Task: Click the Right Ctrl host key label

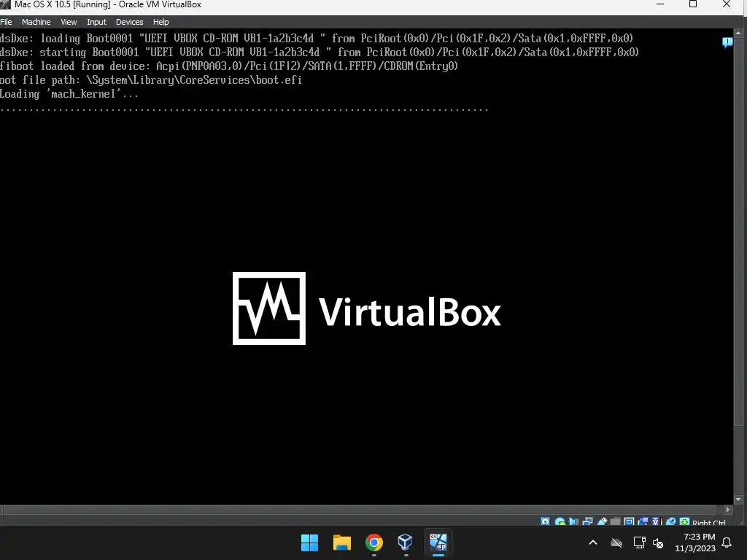Action: pos(709,522)
